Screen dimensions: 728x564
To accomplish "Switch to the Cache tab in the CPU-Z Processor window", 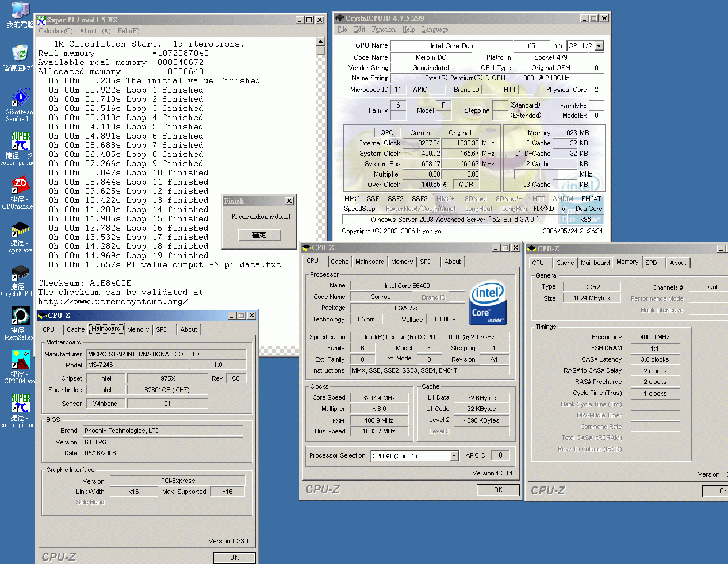I will [339, 262].
